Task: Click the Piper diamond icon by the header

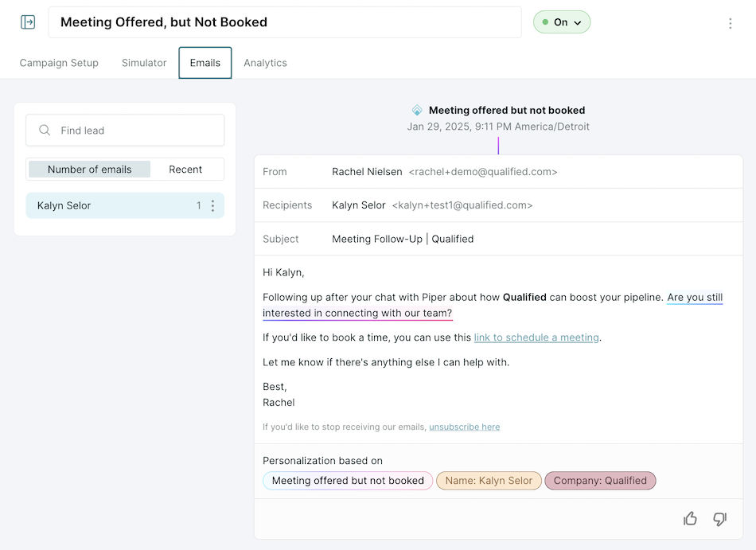Action: coord(417,111)
